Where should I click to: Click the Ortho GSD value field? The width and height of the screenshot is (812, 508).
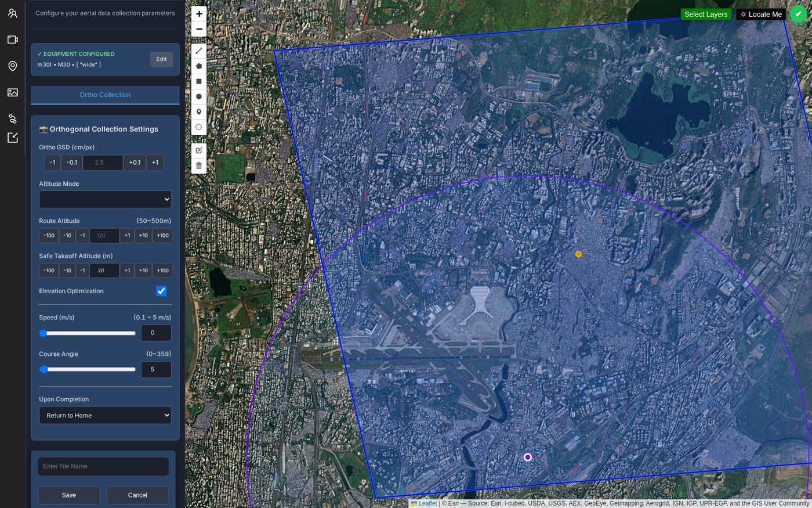103,163
